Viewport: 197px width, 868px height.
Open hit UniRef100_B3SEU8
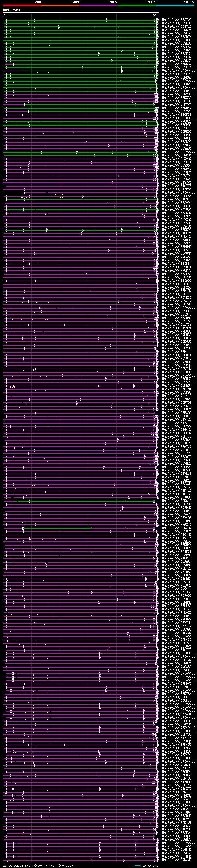coord(177,43)
